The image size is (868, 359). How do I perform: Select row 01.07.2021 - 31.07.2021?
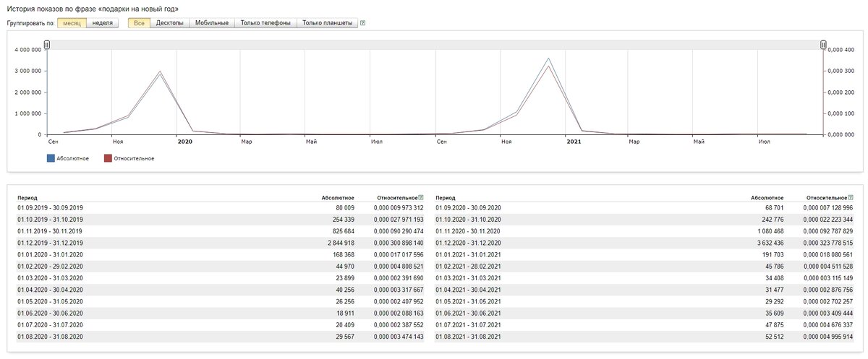pyautogui.click(x=644, y=324)
